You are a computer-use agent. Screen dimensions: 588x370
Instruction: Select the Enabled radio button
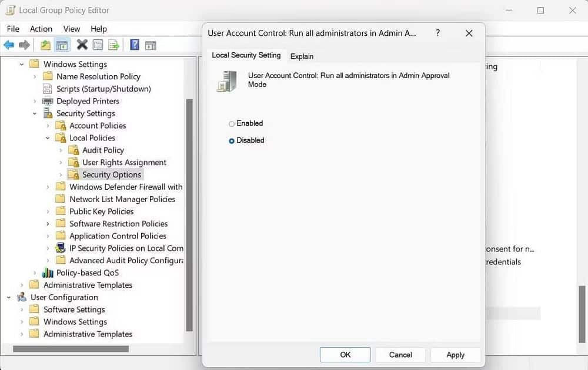pos(232,123)
